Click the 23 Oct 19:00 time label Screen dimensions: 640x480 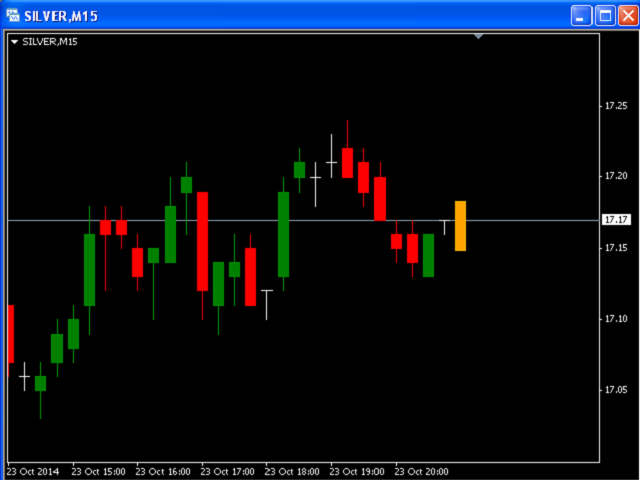(x=357, y=471)
